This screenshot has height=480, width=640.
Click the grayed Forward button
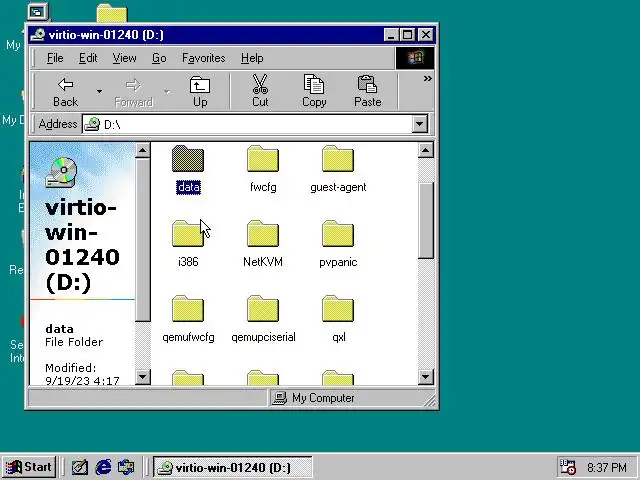133,91
